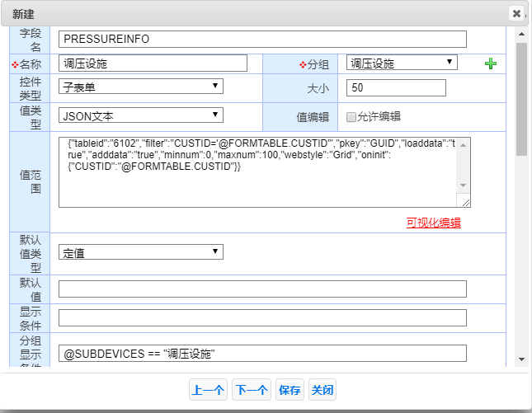
Task: Open the 分组 dropdown showing 调压设施
Action: (402, 63)
